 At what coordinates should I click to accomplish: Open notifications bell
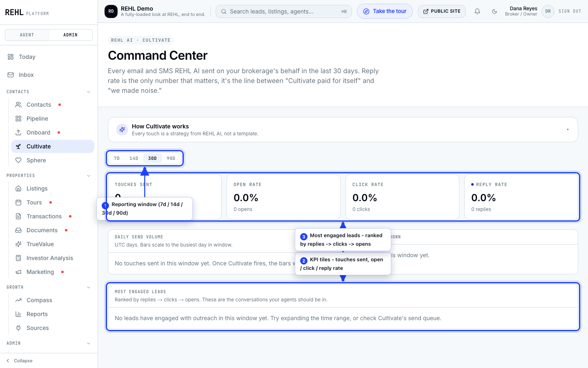coord(477,11)
